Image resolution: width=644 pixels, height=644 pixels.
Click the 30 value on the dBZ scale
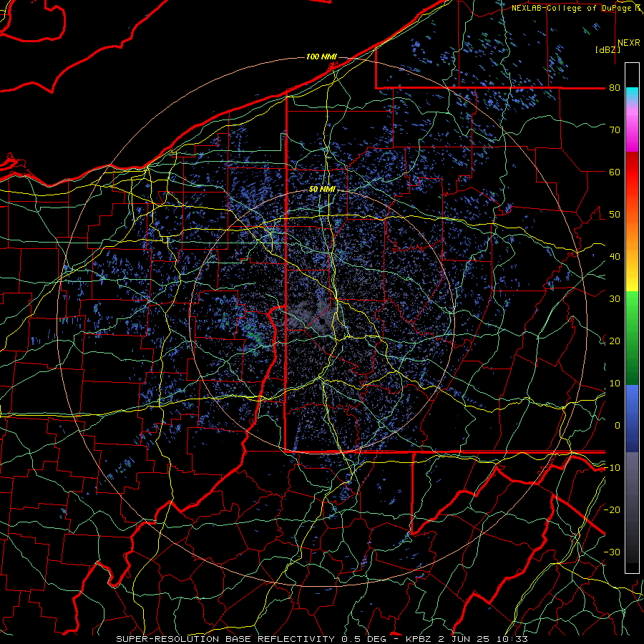click(615, 298)
